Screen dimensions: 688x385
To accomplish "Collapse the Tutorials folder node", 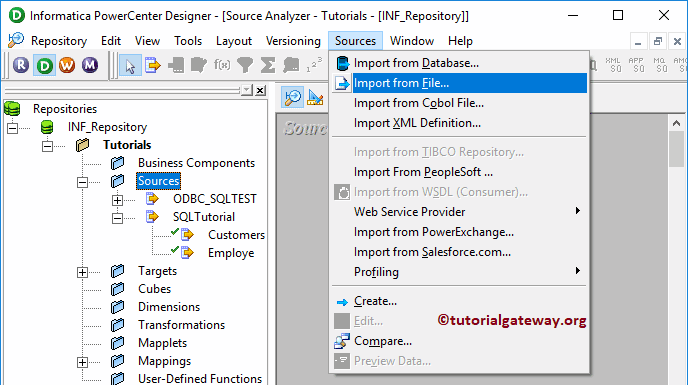I will coord(47,146).
